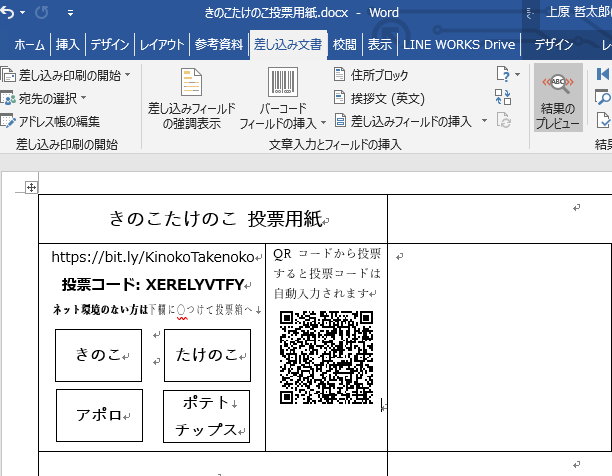The width and height of the screenshot is (612, 476).
Task: Insert 挨拶文 (英文)
Action: [x=379, y=98]
